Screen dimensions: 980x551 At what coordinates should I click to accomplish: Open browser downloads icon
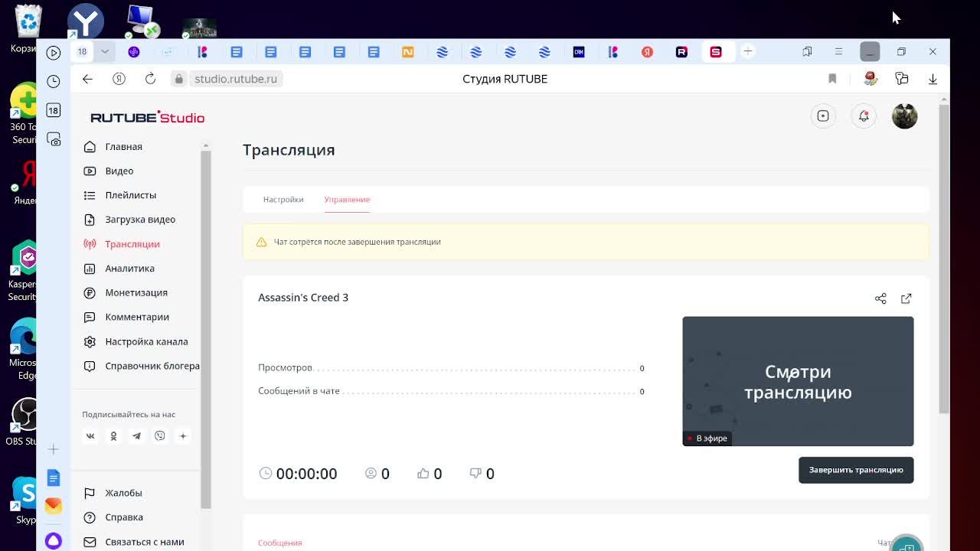[x=933, y=79]
